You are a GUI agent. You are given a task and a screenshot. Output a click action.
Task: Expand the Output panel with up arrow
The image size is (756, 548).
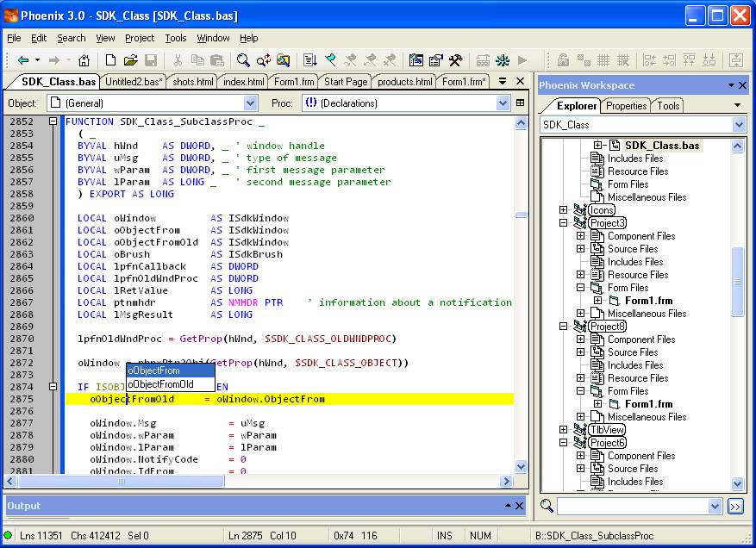coord(508,505)
